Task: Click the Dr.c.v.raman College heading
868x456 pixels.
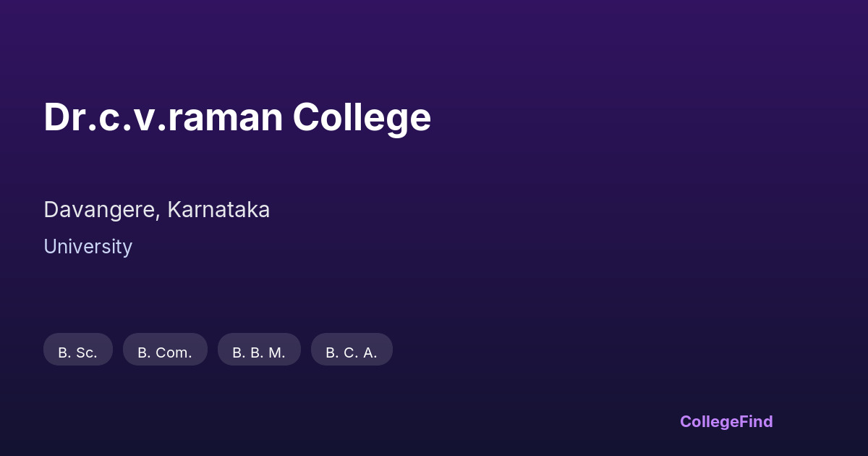Action: point(237,117)
